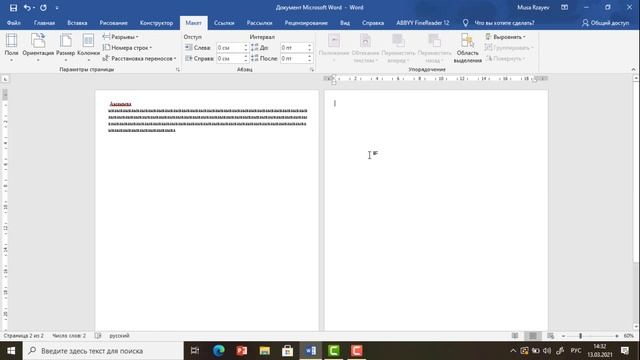The width and height of the screenshot is (640, 360).
Task: Open the Ribbon display options icon
Action: tap(564, 7)
